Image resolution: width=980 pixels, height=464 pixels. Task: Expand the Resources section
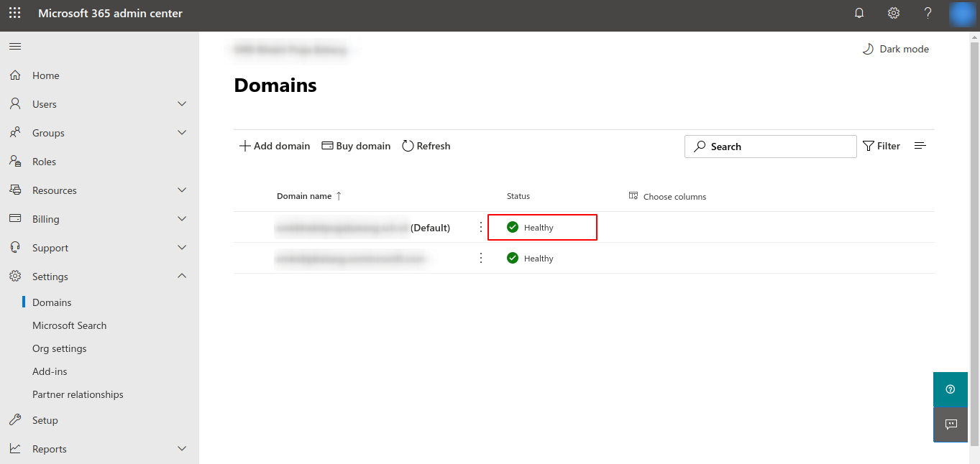point(182,190)
